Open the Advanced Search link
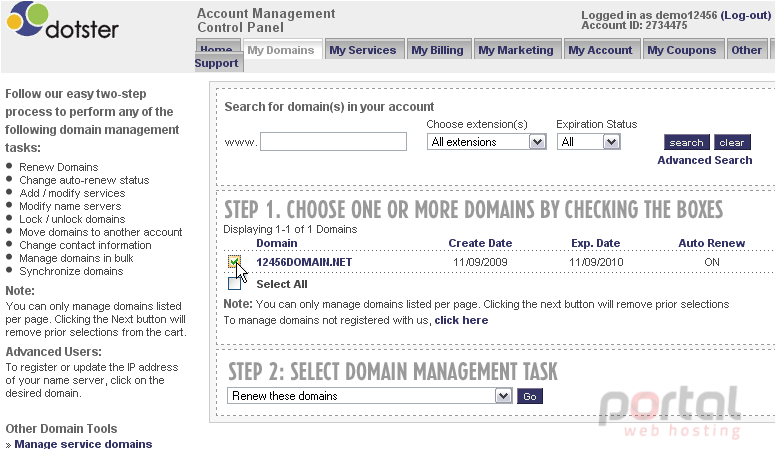 (705, 160)
